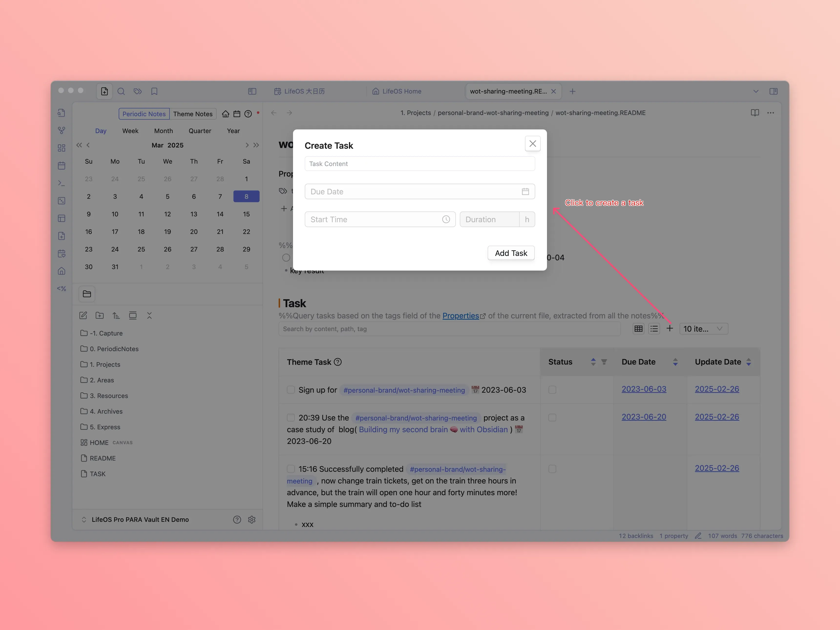This screenshot has height=630, width=840.
Task: Expand the 1. Projects folder
Action: tap(105, 365)
